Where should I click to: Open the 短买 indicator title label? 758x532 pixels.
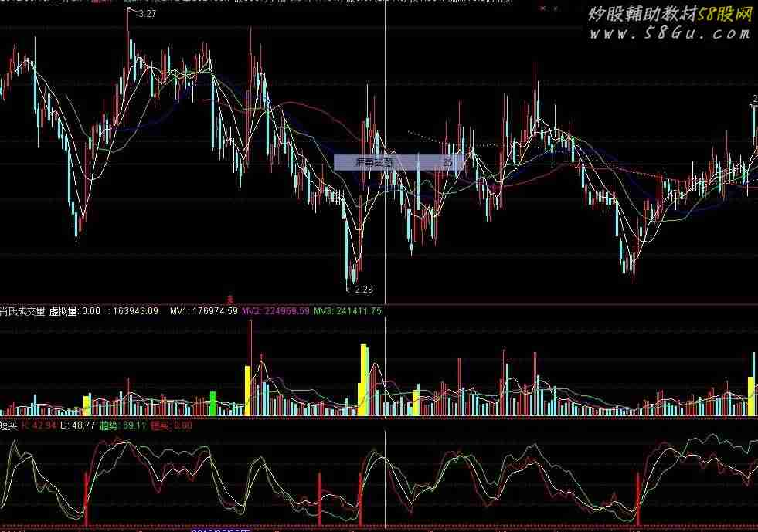pyautogui.click(x=8, y=425)
